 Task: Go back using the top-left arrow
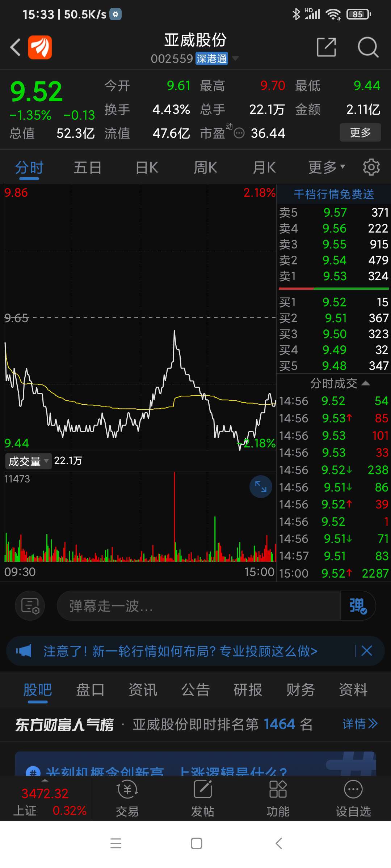point(15,47)
